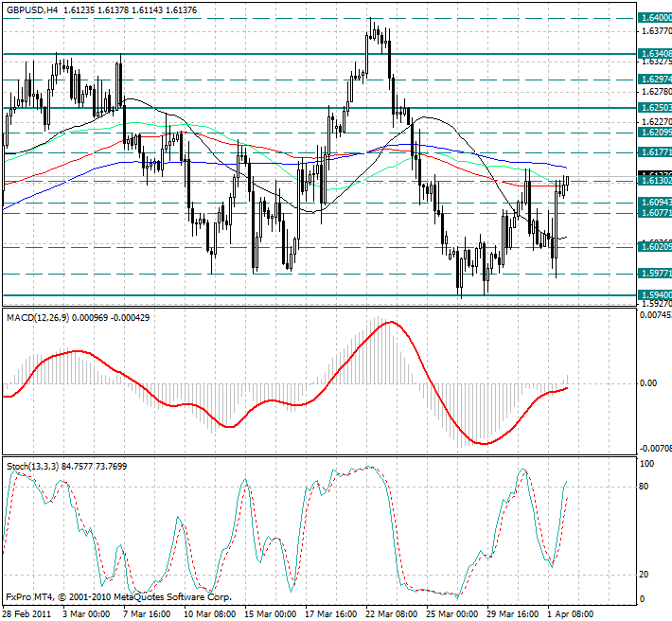
Task: Click the 1.6094 price level tag
Action: (655, 203)
